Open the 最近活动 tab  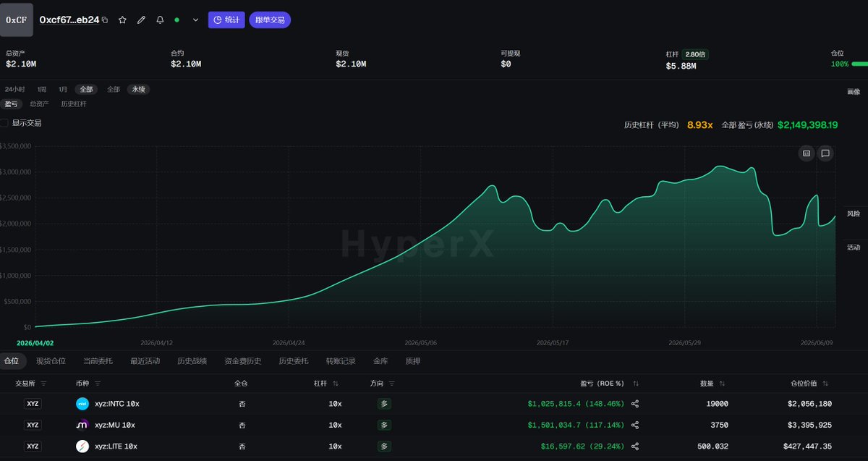[145, 360]
